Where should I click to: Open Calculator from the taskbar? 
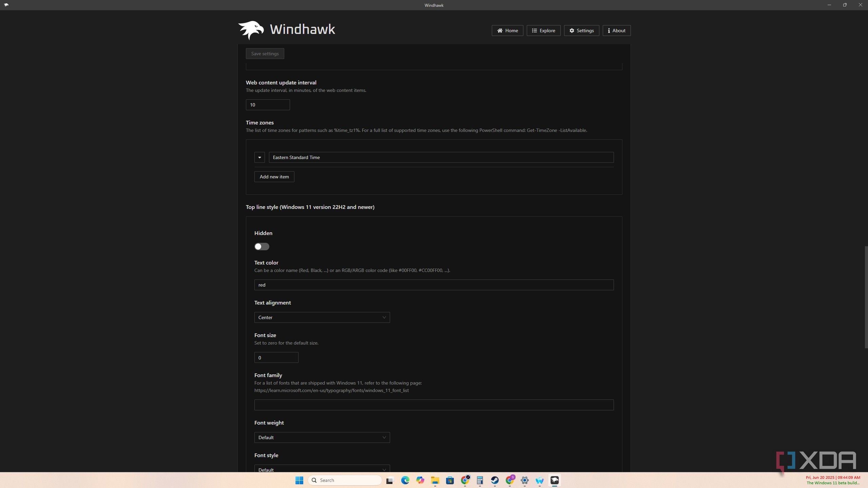(x=480, y=480)
